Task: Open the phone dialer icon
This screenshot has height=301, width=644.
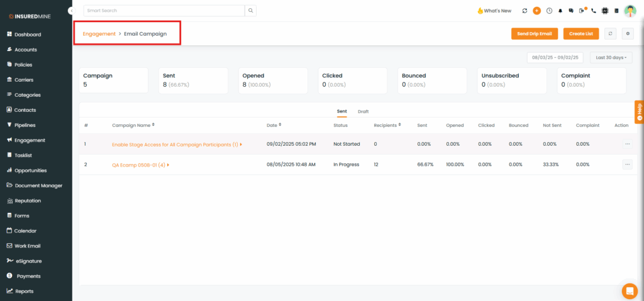Action: [593, 11]
